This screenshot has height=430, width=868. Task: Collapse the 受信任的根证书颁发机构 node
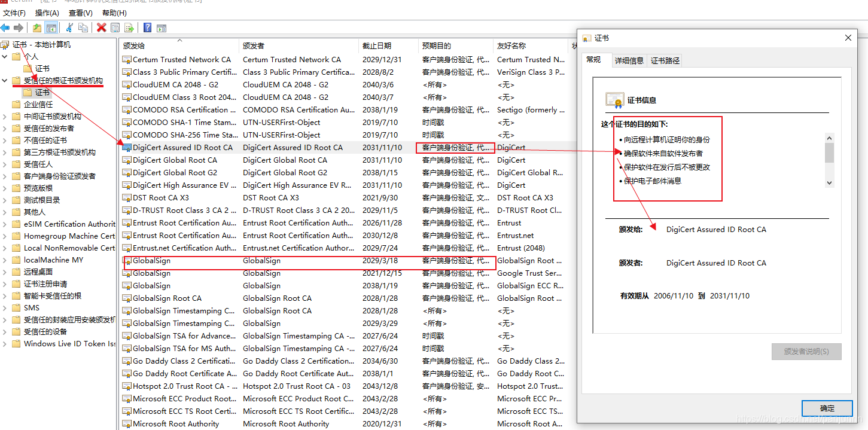coord(5,81)
